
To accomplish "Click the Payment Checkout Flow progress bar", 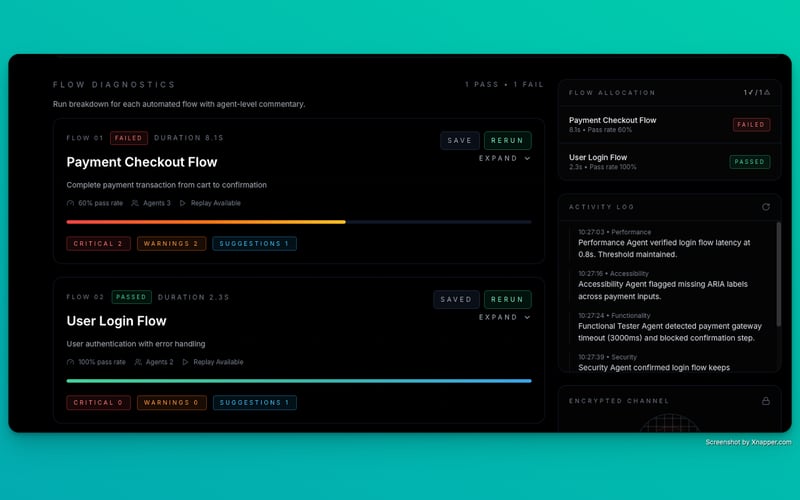I will click(299, 222).
